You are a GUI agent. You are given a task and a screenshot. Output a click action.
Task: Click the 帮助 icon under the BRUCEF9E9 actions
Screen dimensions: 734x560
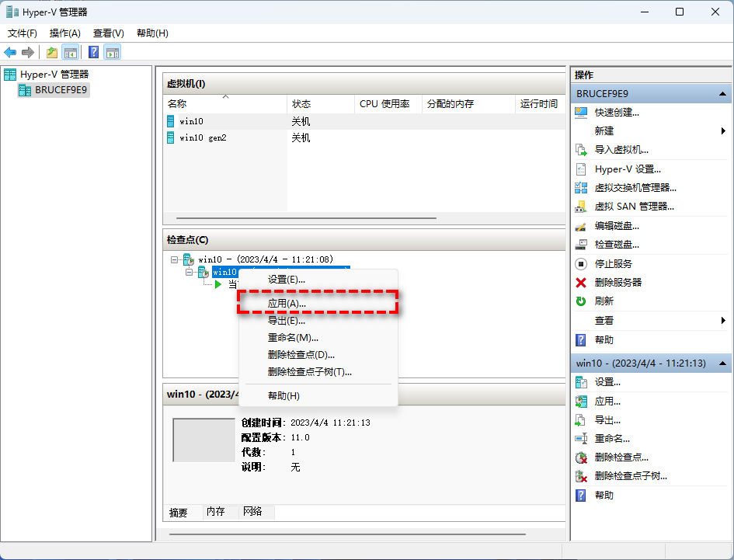581,340
